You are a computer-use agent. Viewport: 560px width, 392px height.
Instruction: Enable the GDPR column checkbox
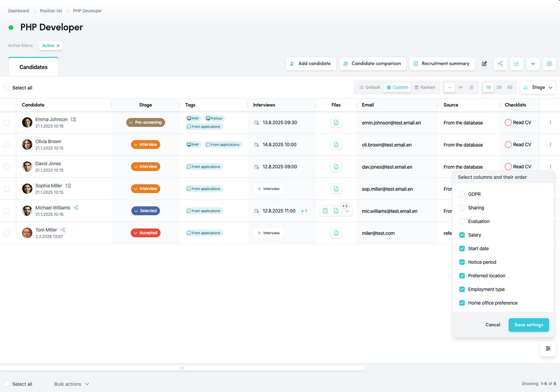click(462, 194)
